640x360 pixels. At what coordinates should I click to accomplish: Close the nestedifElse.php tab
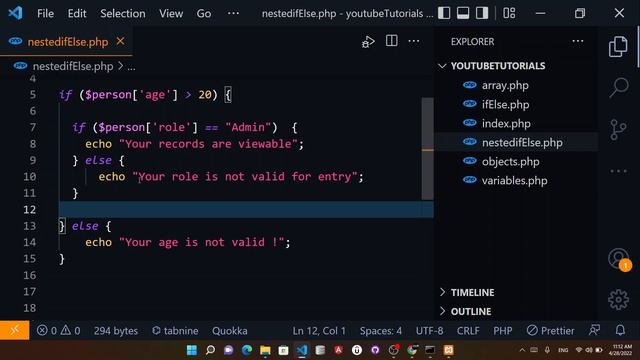pos(120,41)
